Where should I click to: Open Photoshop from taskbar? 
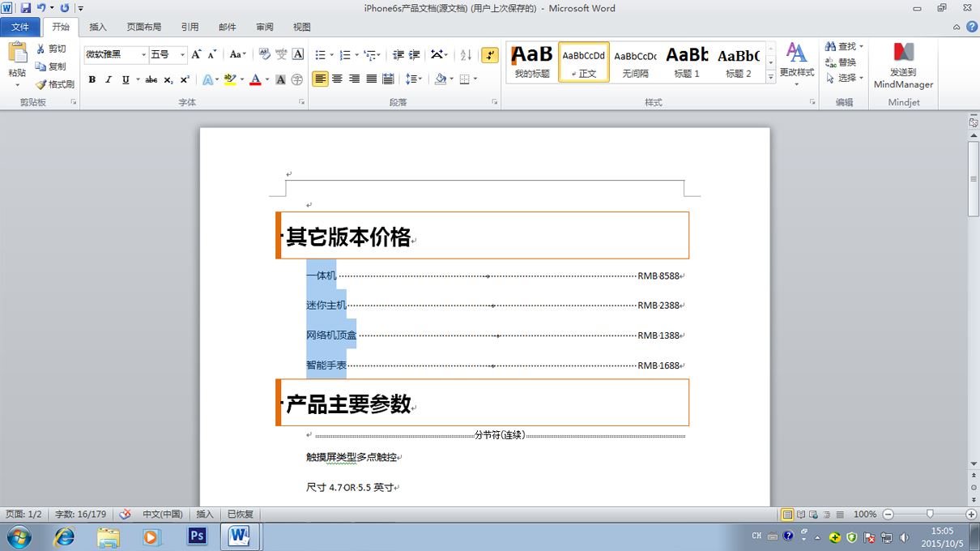(197, 536)
